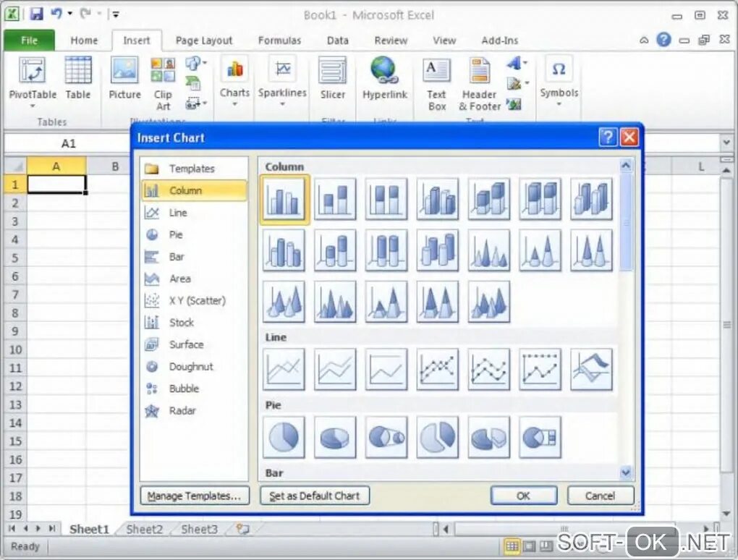The width and height of the screenshot is (738, 560).
Task: Insert a Hyperlink
Action: [384, 78]
